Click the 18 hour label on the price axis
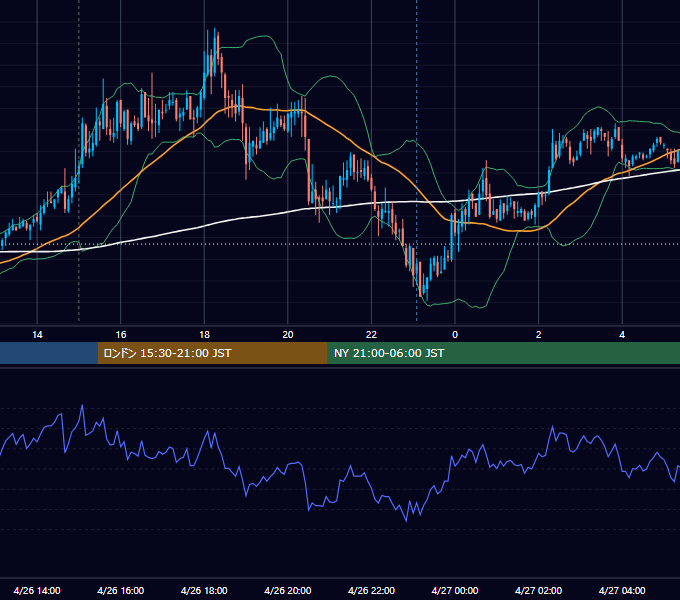 (x=204, y=335)
